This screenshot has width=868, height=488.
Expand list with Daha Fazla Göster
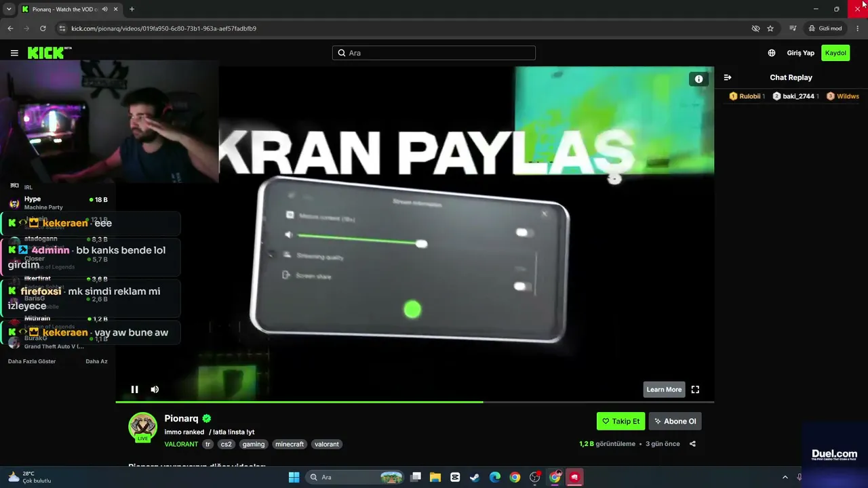(32, 361)
